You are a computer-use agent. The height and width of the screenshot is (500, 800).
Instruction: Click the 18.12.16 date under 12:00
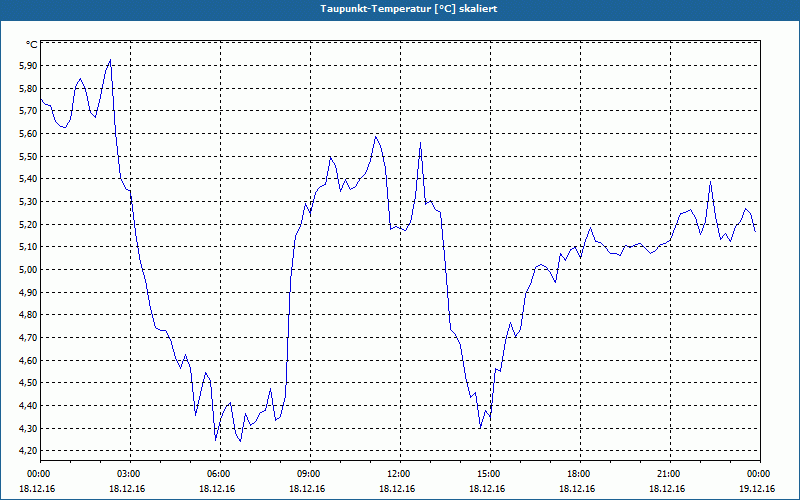397,489
